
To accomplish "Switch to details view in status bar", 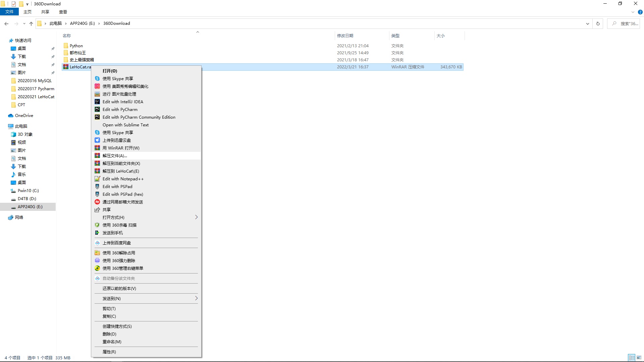I will point(632,358).
